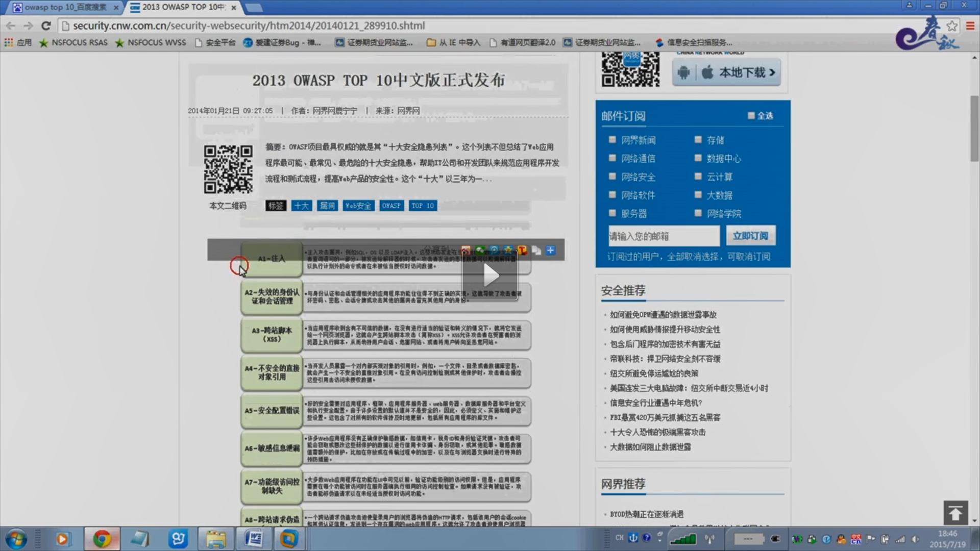Open 信息安全扫描服务 bookmark
Screen dimensions: 980x551
tap(694, 42)
